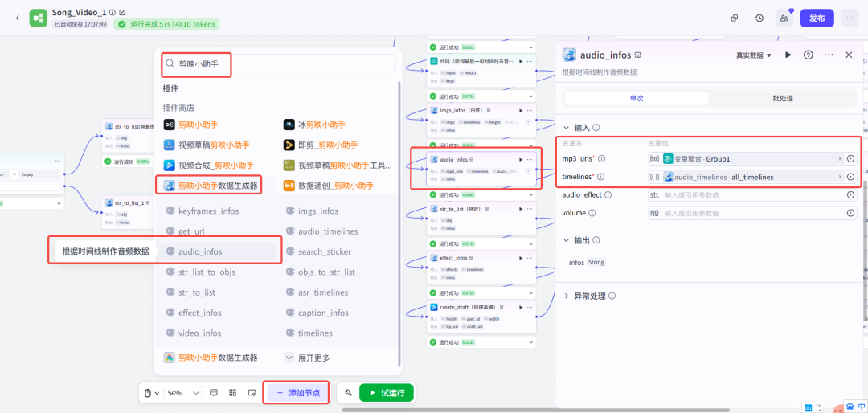Screen dimensions: 868x413
Task: Click the 发布 publish button
Action: point(817,18)
